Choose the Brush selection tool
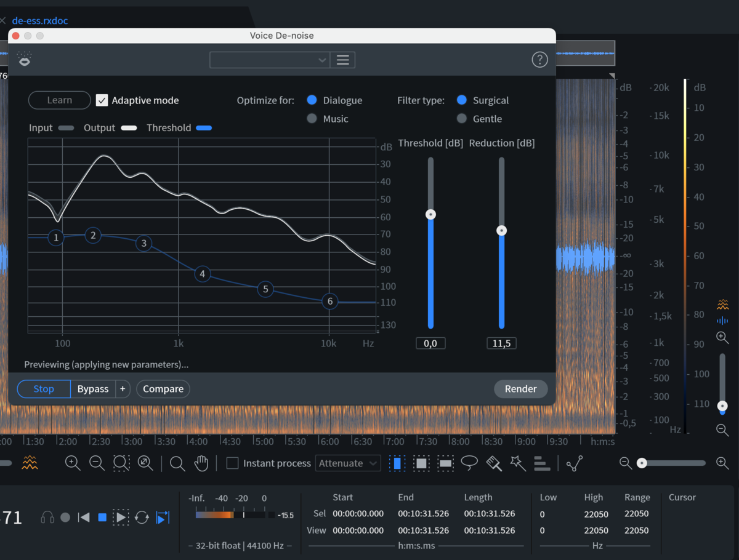Viewport: 739px width, 560px height. (x=494, y=463)
